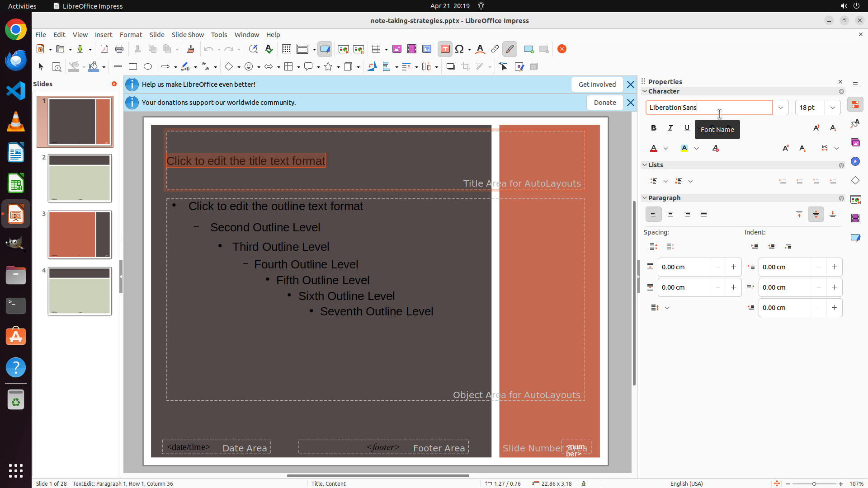Toggle the Display Grid icon

click(x=286, y=49)
